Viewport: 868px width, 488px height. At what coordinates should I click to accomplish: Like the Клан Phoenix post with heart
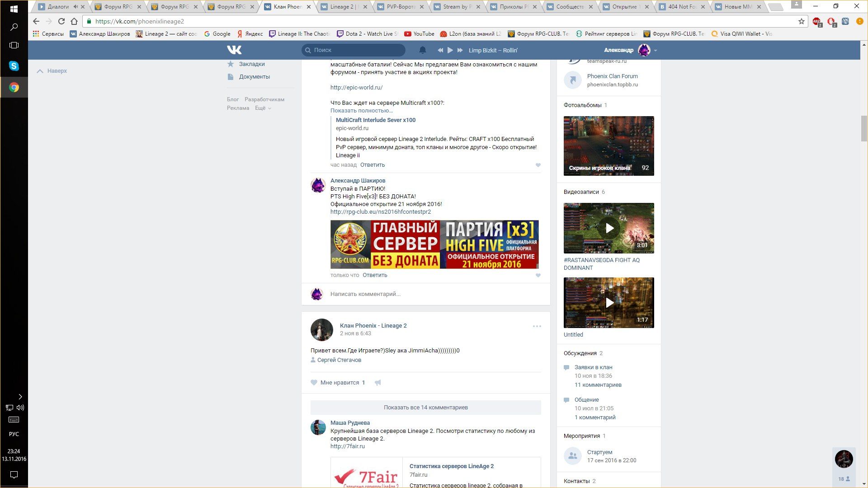314,383
